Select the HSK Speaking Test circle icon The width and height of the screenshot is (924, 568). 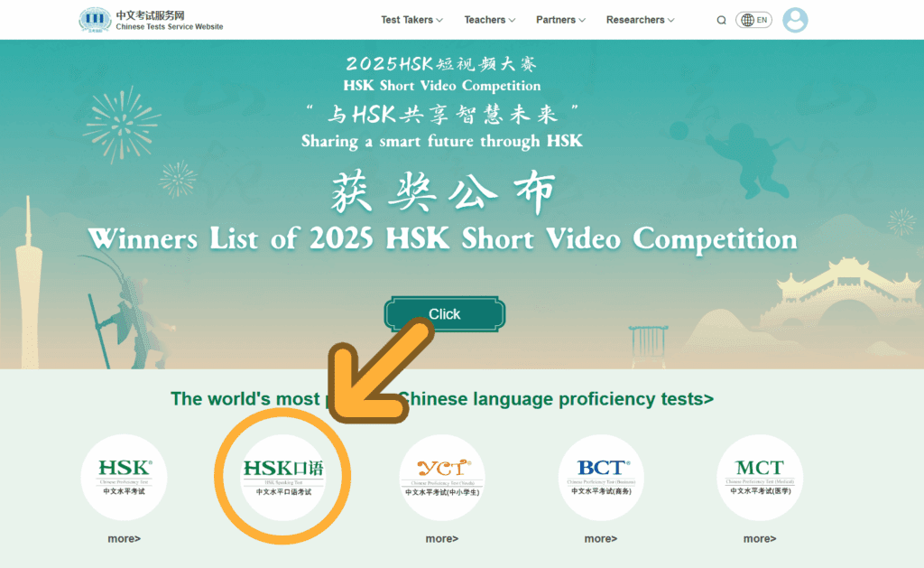tap(283, 477)
